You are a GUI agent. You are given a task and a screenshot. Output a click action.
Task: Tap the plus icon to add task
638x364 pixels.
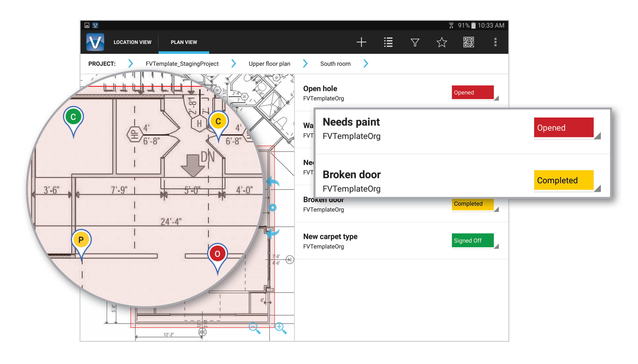(x=361, y=42)
